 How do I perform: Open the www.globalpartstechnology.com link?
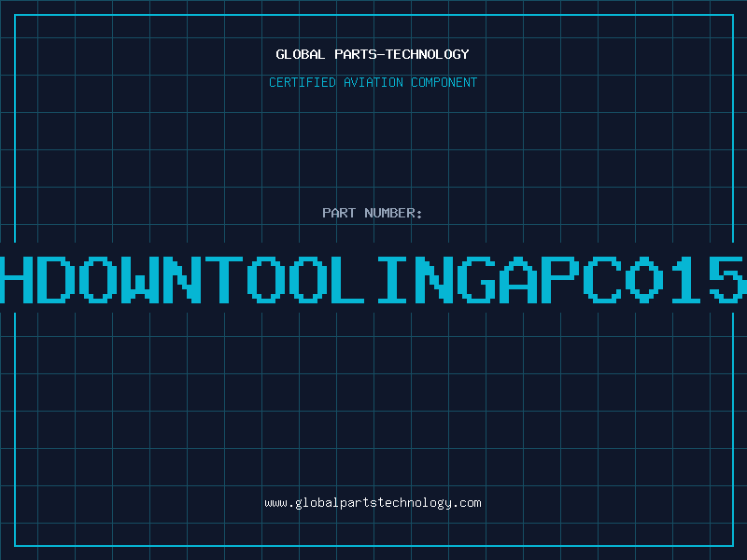tap(373, 503)
